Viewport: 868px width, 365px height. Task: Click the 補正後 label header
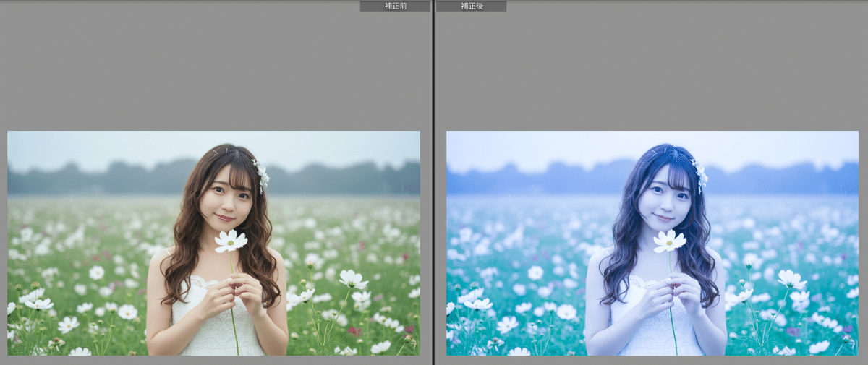click(472, 6)
